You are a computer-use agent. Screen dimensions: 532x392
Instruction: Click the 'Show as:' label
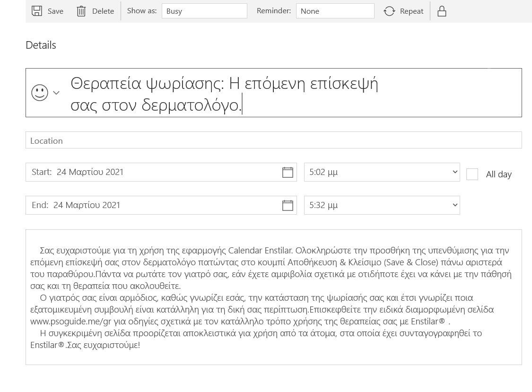[142, 11]
